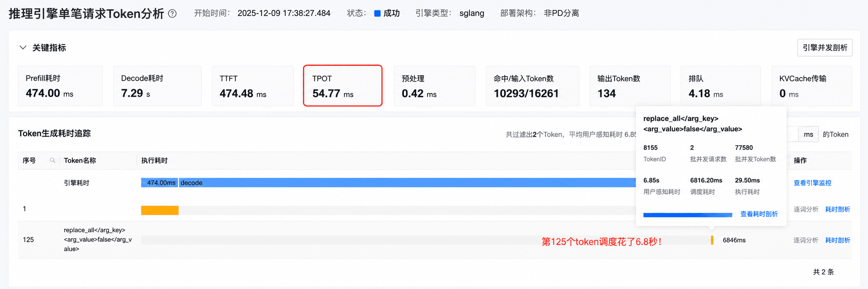Select the Prefill耗时 metric card
868x289 pixels.
[x=60, y=86]
